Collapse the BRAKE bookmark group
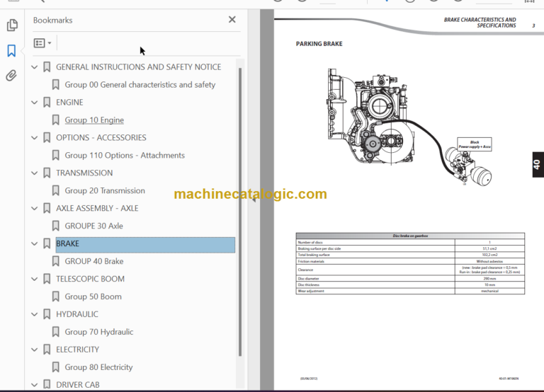 tap(34, 243)
